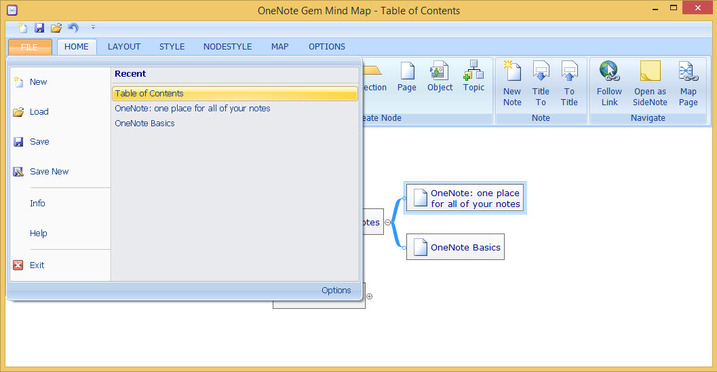717x372 pixels.
Task: Click the New icon beside New in file menu
Action: pos(18,82)
